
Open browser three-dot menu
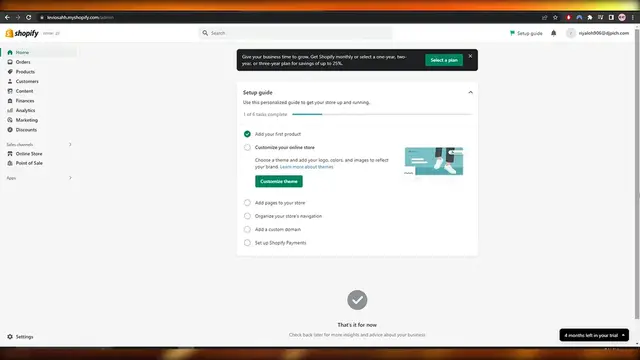click(633, 17)
